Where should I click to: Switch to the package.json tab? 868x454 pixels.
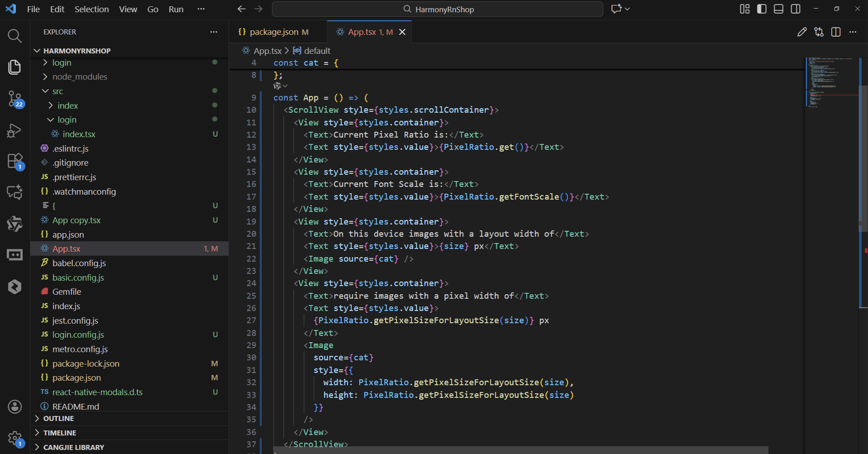(274, 32)
